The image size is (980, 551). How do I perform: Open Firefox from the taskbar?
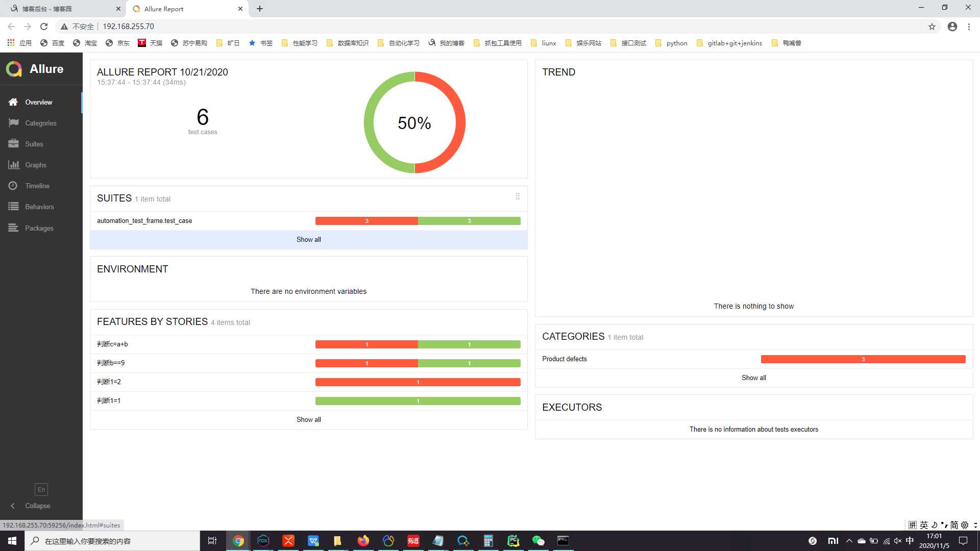[363, 541]
